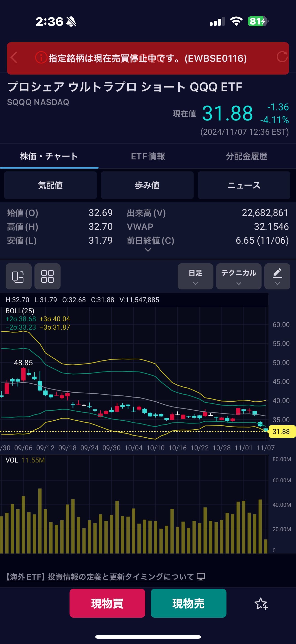Open ニュース news button
Viewport: 296px width, 644px height.
coord(244,185)
